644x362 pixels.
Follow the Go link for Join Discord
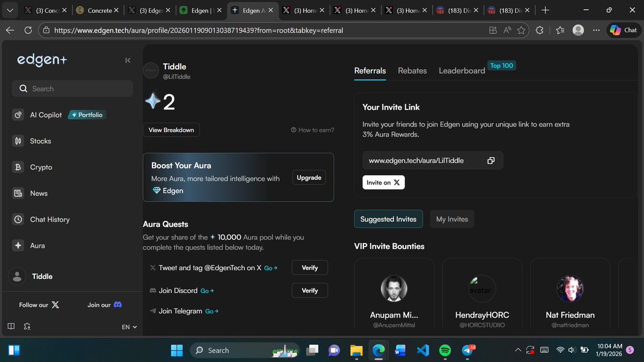(x=207, y=291)
